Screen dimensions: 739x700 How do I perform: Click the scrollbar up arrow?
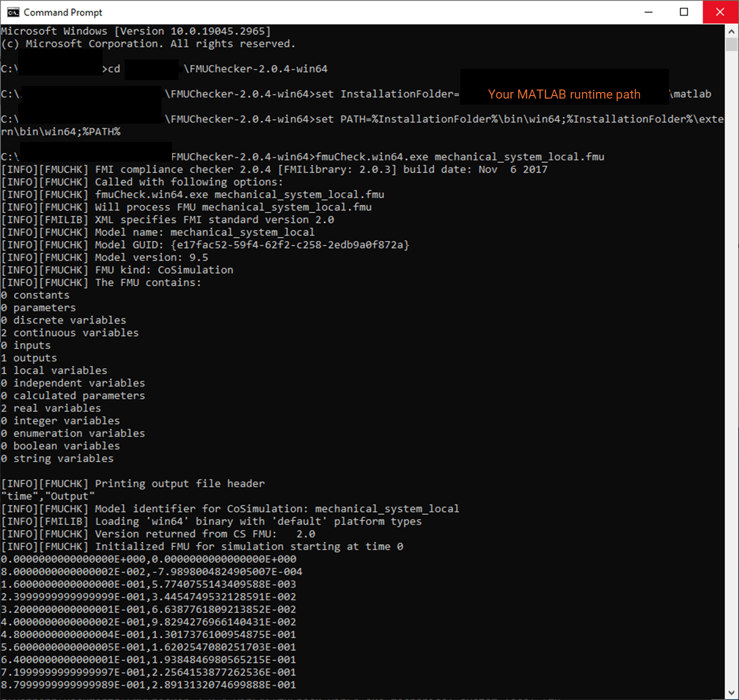click(731, 31)
